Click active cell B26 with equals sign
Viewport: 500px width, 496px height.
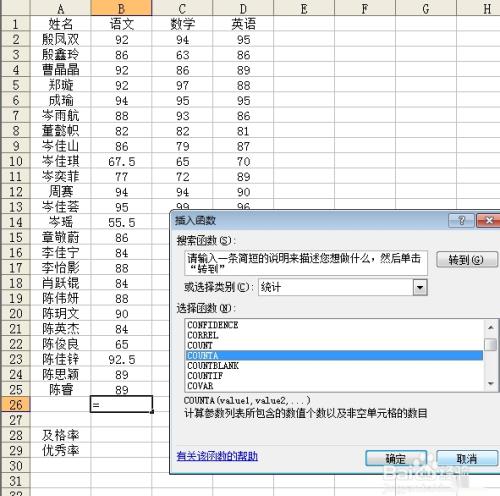point(121,405)
